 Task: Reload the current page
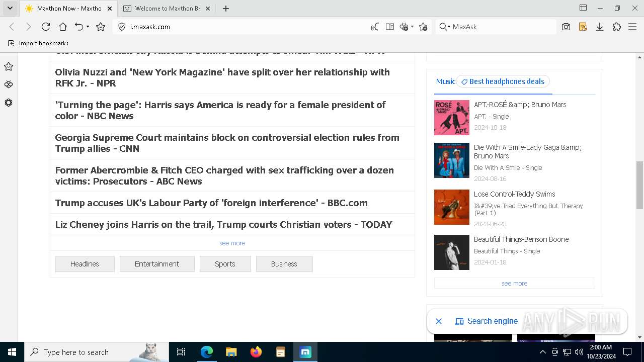46,27
